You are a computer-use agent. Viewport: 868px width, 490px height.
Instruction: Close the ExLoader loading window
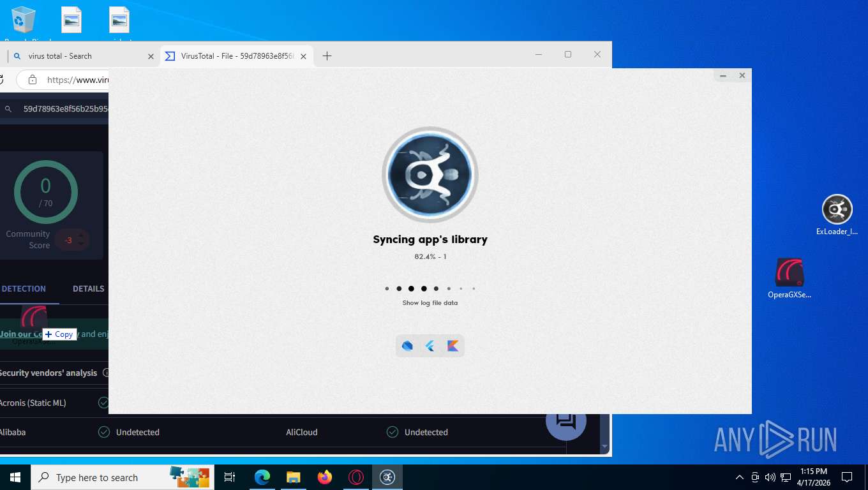coord(742,76)
